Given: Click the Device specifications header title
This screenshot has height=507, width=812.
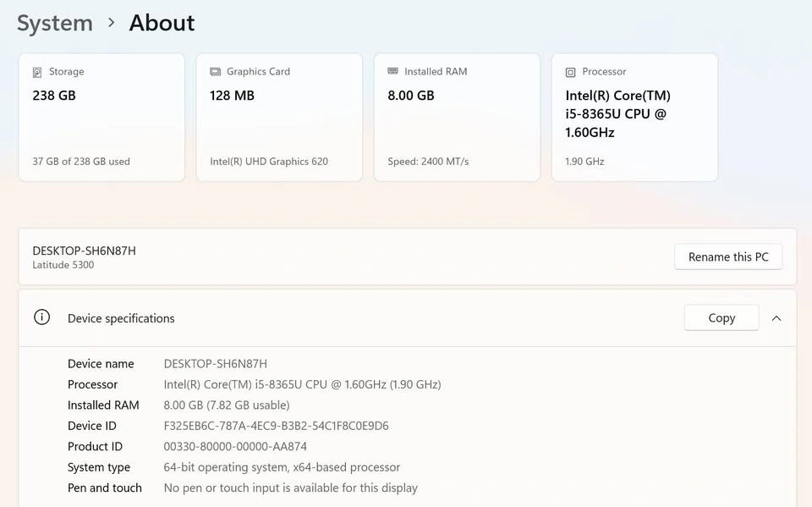Looking at the screenshot, I should coord(121,318).
